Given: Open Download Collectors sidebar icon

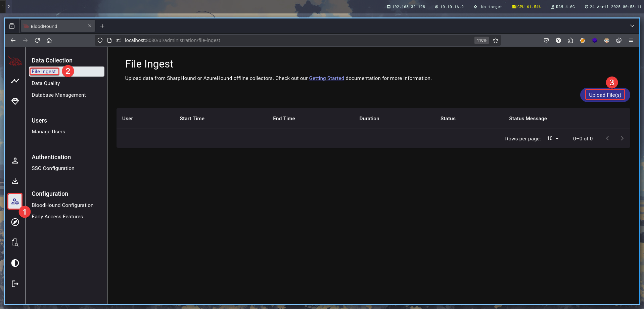Looking at the screenshot, I should tap(15, 181).
